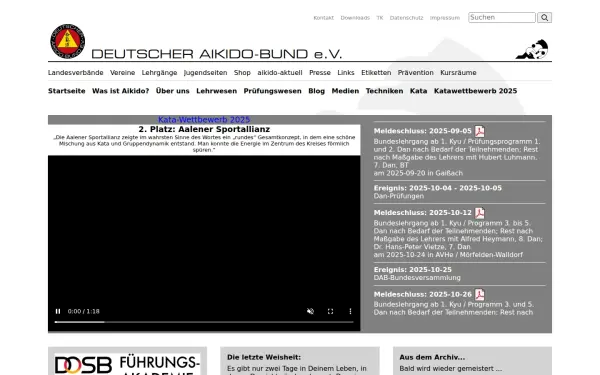The height and width of the screenshot is (375, 600).
Task: Select the Ereignis: 2025-10-25 entry
Action: tap(412, 270)
